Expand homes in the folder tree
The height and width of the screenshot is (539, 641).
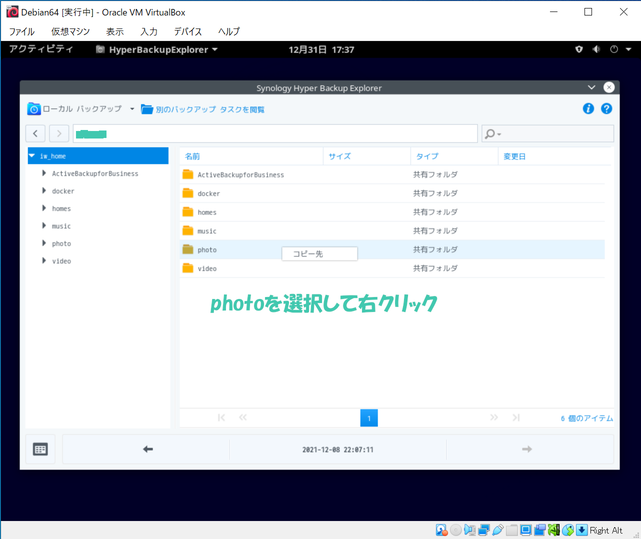point(44,208)
